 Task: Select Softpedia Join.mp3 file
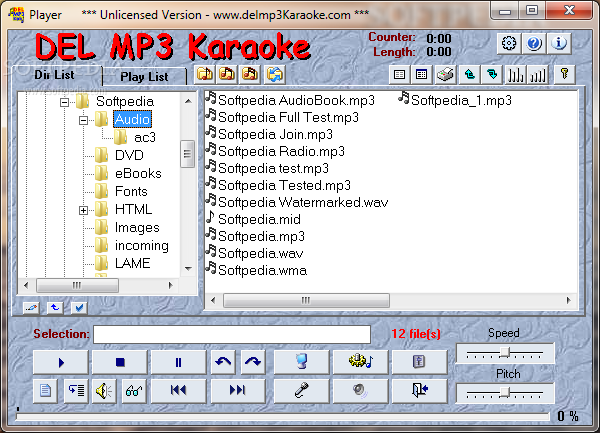pos(269,134)
